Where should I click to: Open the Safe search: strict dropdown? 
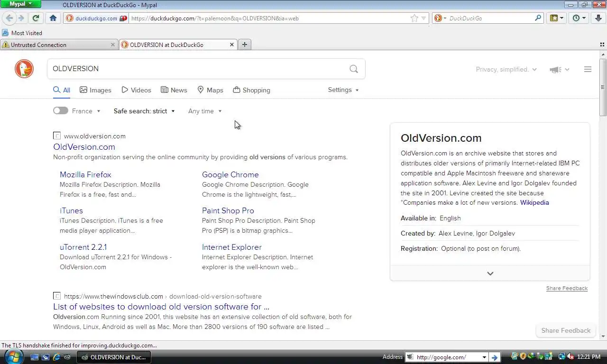144,111
